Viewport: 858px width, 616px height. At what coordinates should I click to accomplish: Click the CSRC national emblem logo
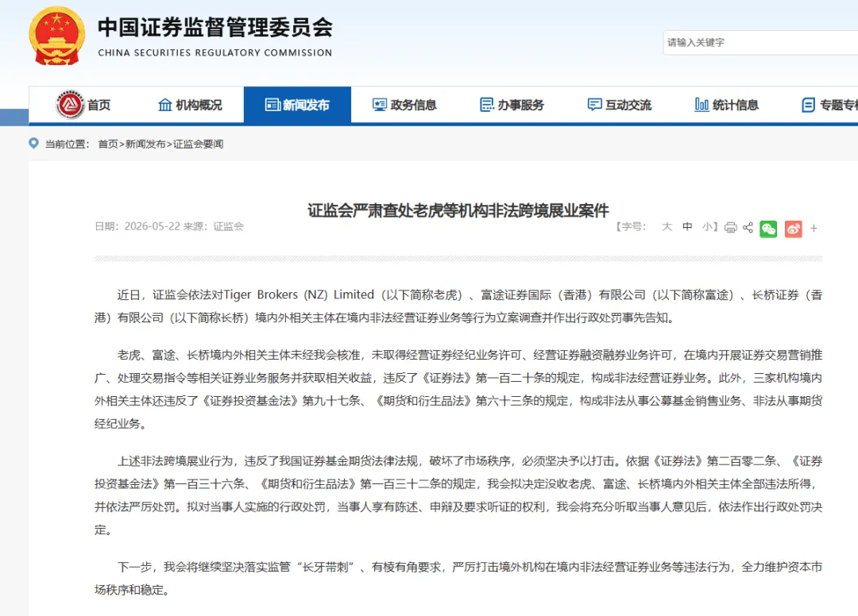(x=57, y=36)
